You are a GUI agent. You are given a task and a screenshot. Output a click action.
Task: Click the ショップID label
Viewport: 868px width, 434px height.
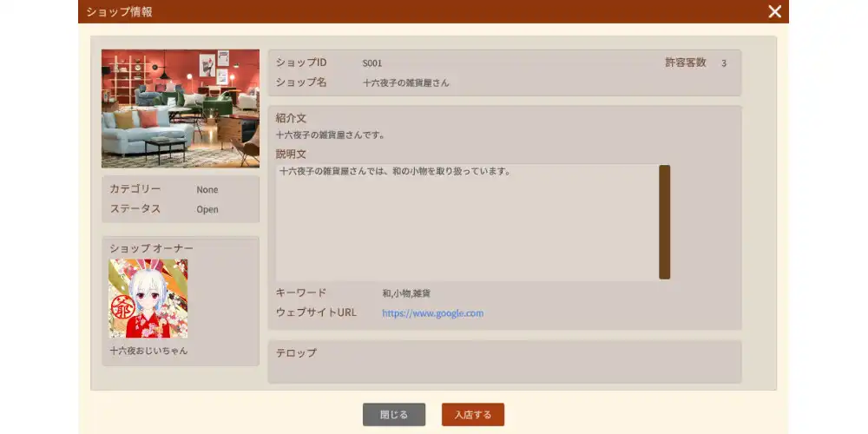coord(301,62)
